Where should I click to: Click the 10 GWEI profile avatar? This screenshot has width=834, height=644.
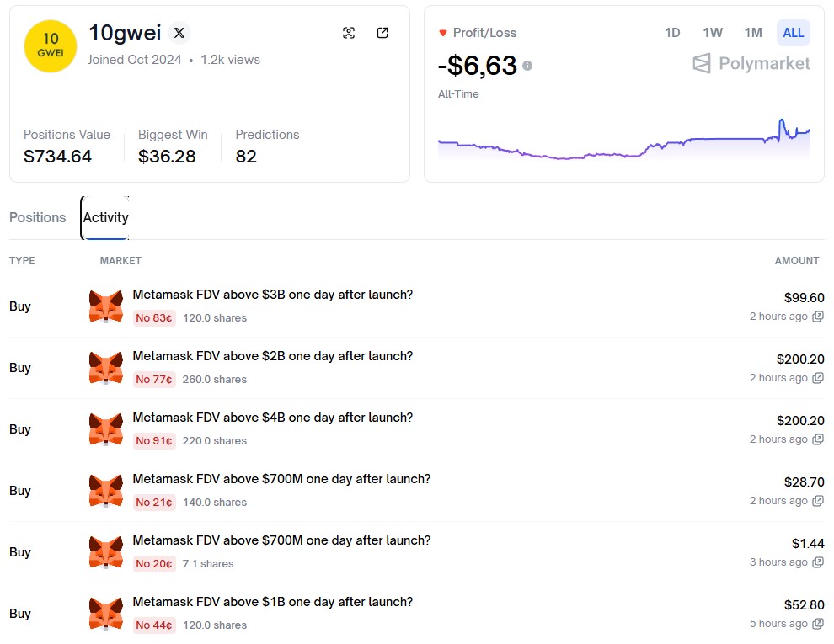51,46
